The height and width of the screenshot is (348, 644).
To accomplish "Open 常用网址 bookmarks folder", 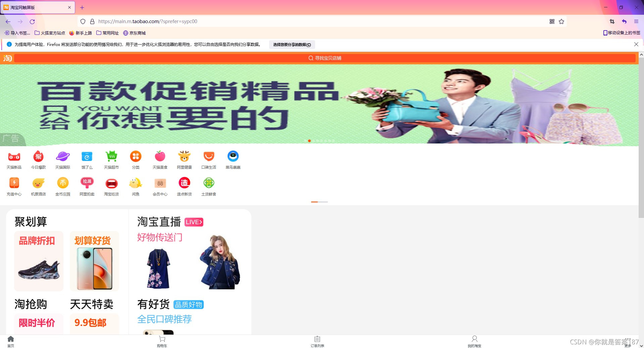I will [107, 33].
